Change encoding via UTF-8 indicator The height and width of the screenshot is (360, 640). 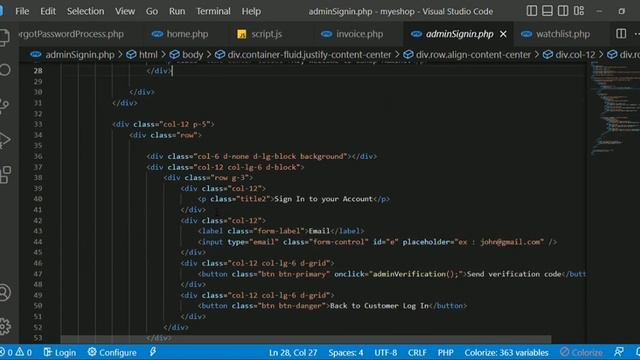[386, 352]
